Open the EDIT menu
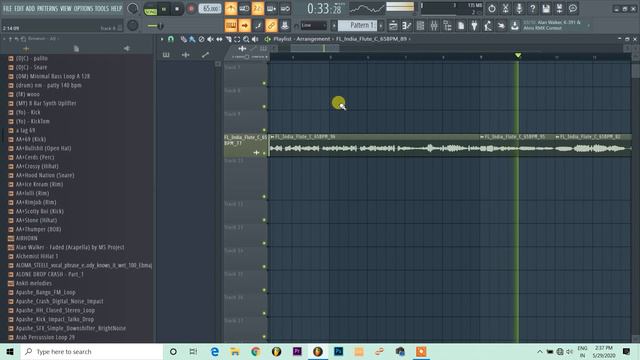Screen dimensions: 640x360 (19, 8)
